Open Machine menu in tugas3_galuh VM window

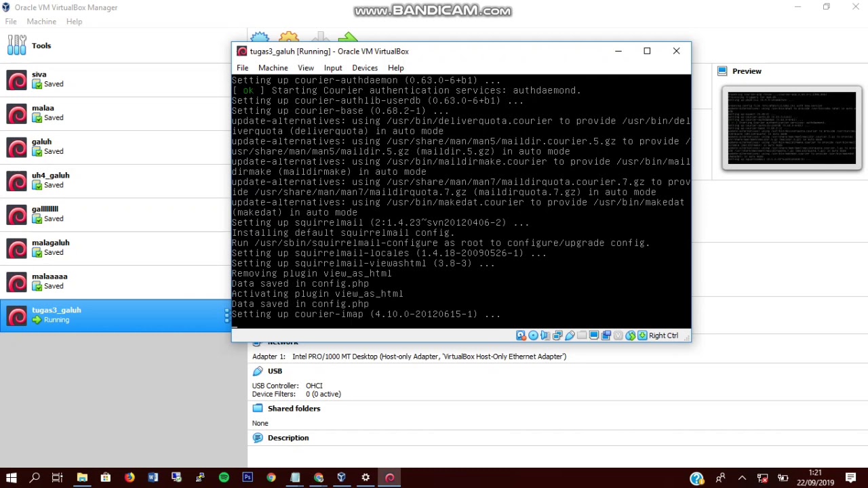[x=273, y=68]
